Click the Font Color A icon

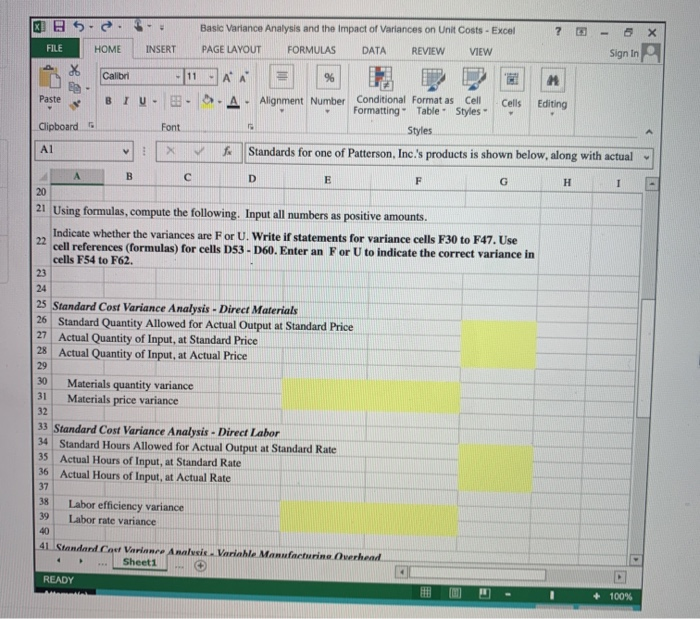click(233, 102)
